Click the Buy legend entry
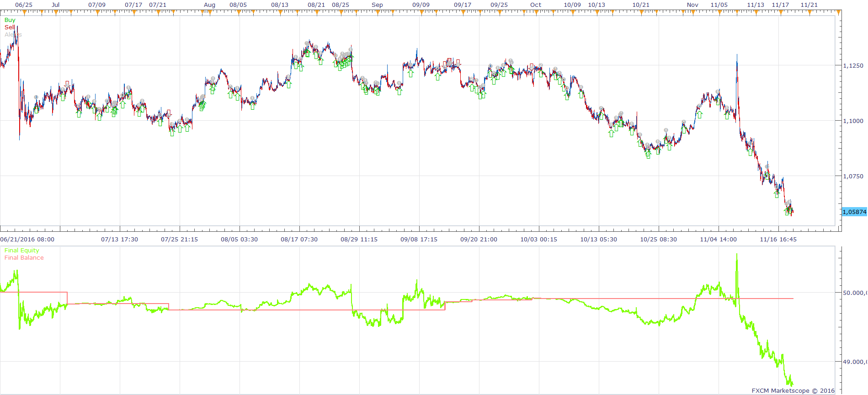The height and width of the screenshot is (395, 868). pyautogui.click(x=10, y=20)
